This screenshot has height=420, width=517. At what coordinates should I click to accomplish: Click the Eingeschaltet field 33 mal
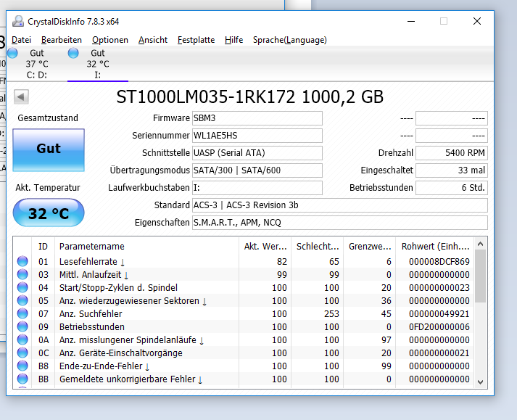point(452,170)
